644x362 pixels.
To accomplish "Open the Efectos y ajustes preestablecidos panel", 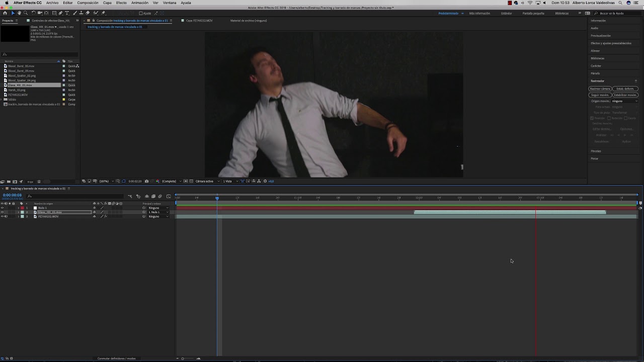I will click(x=611, y=43).
